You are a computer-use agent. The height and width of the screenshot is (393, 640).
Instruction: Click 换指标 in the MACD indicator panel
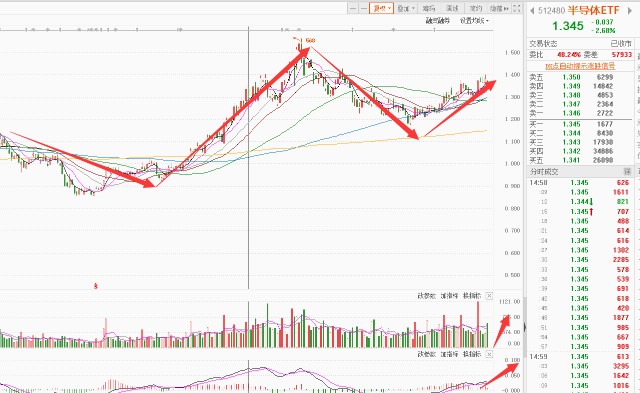point(472,354)
